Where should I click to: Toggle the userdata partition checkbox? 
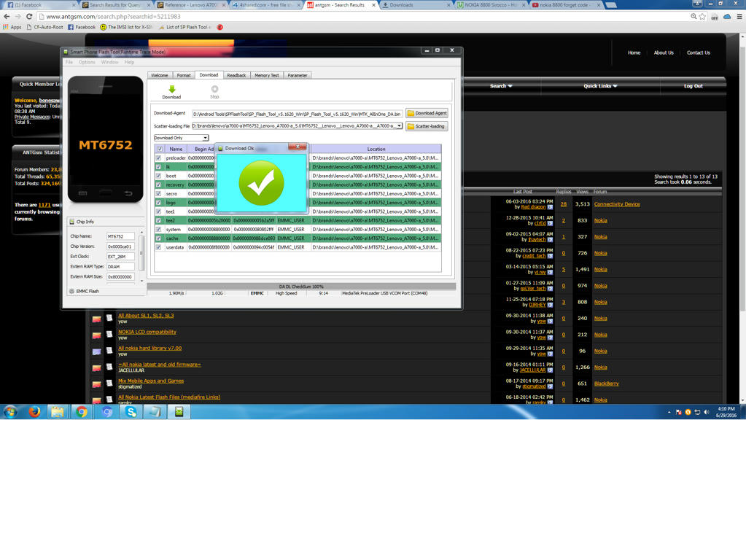[158, 247]
